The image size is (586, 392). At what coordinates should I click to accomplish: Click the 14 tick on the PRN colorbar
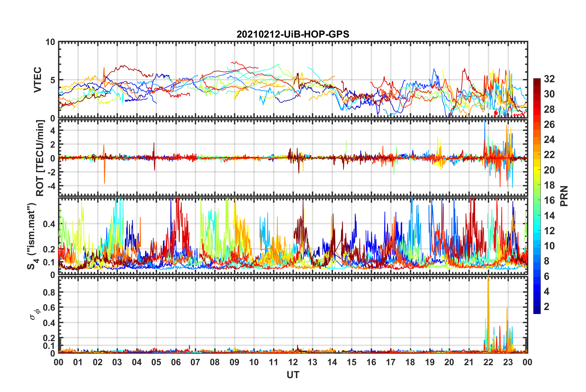point(549,216)
